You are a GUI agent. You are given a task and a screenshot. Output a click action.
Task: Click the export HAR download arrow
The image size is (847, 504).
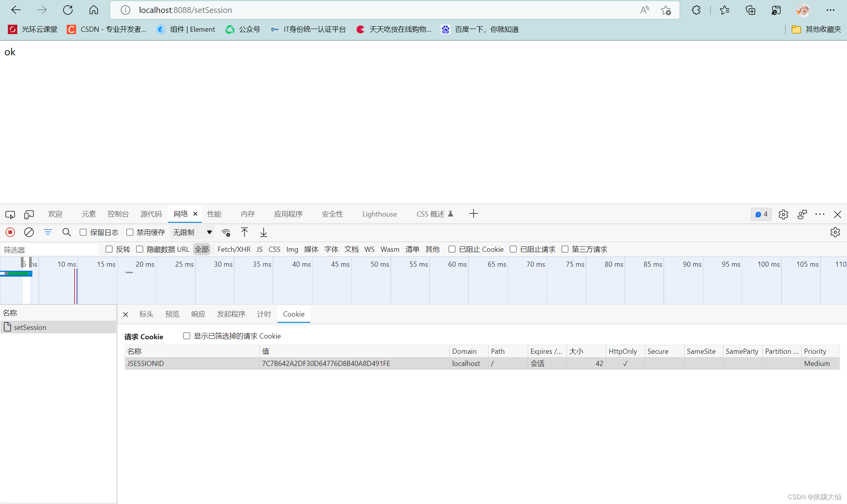pyautogui.click(x=264, y=232)
